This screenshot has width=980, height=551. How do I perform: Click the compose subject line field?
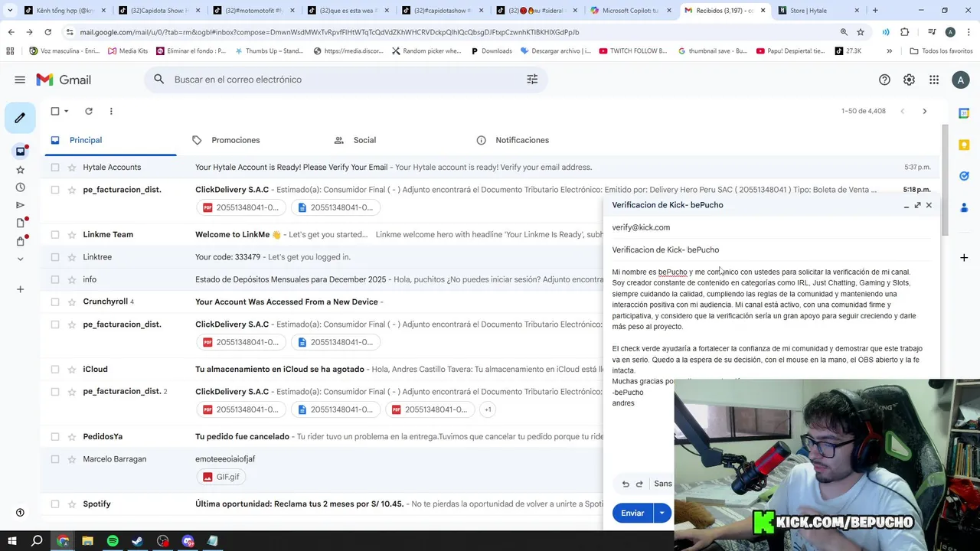(x=772, y=250)
